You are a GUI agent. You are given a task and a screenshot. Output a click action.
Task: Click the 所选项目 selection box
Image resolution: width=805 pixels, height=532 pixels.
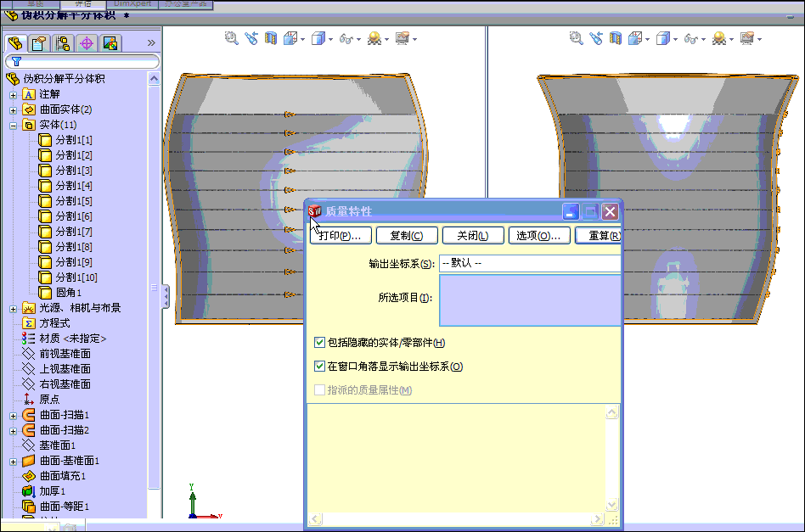[531, 300]
